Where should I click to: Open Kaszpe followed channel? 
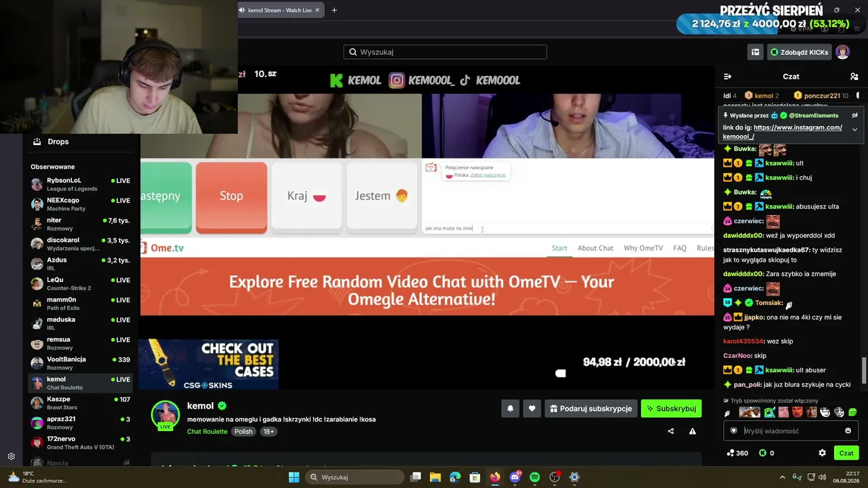pos(81,403)
